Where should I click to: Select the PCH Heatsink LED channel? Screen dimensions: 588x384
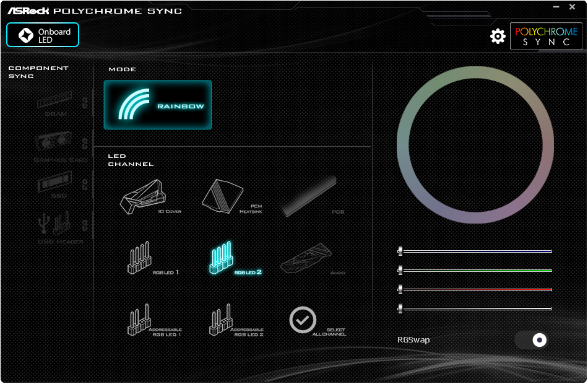[x=231, y=197]
